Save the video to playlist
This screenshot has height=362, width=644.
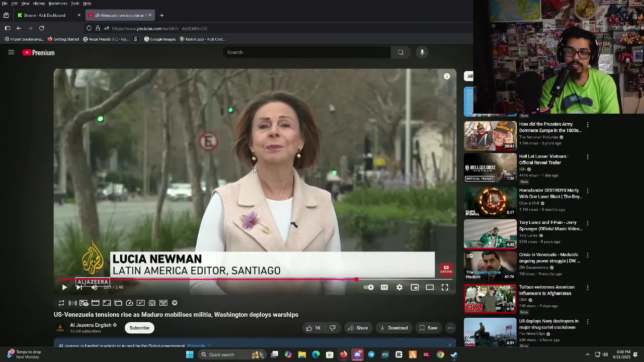428,328
